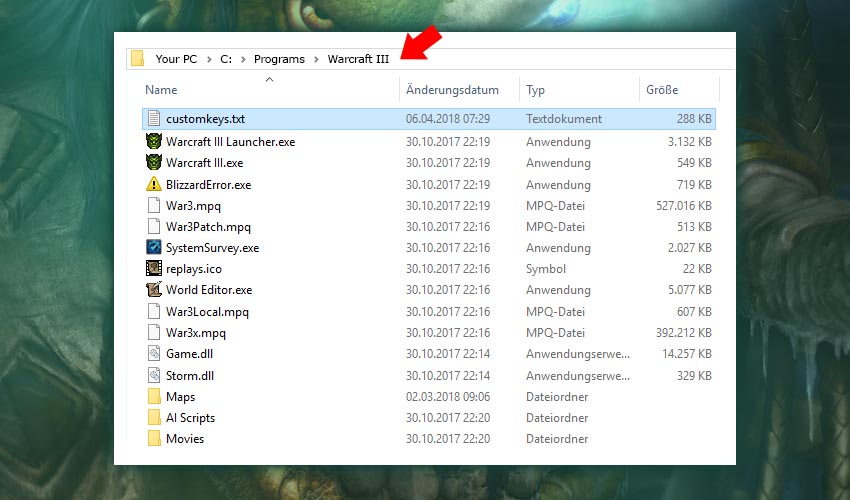Click the Symbol type of replays.ico

[546, 269]
